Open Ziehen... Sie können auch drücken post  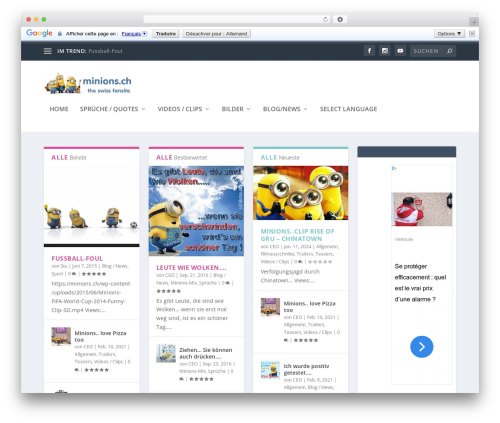pyautogui.click(x=206, y=353)
